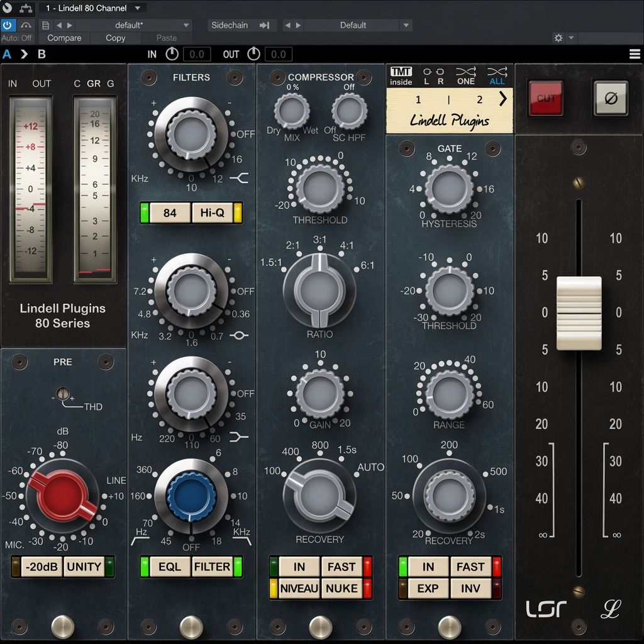Click the IN value field showing 0.0
The width and height of the screenshot is (644, 644).
pyautogui.click(x=196, y=54)
